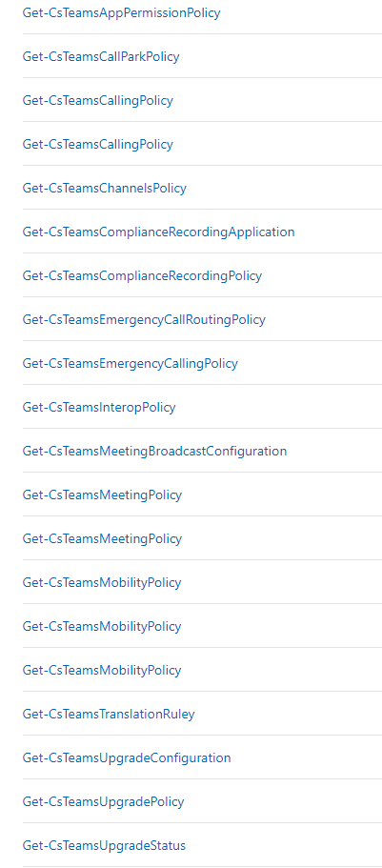
Task: Open Get-CsTeamsComplianceRecordingApplication cmdlet link
Action: tap(158, 232)
